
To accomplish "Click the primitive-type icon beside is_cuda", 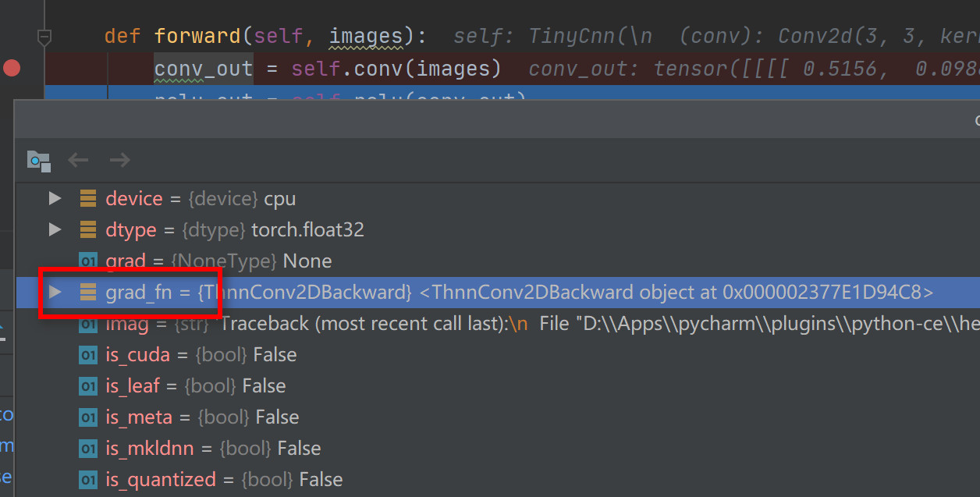I will [88, 355].
